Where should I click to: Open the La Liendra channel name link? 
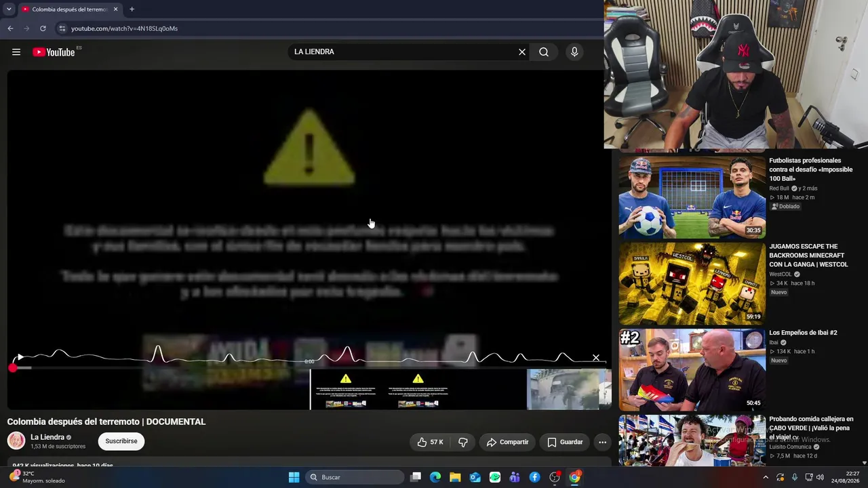coord(47,437)
